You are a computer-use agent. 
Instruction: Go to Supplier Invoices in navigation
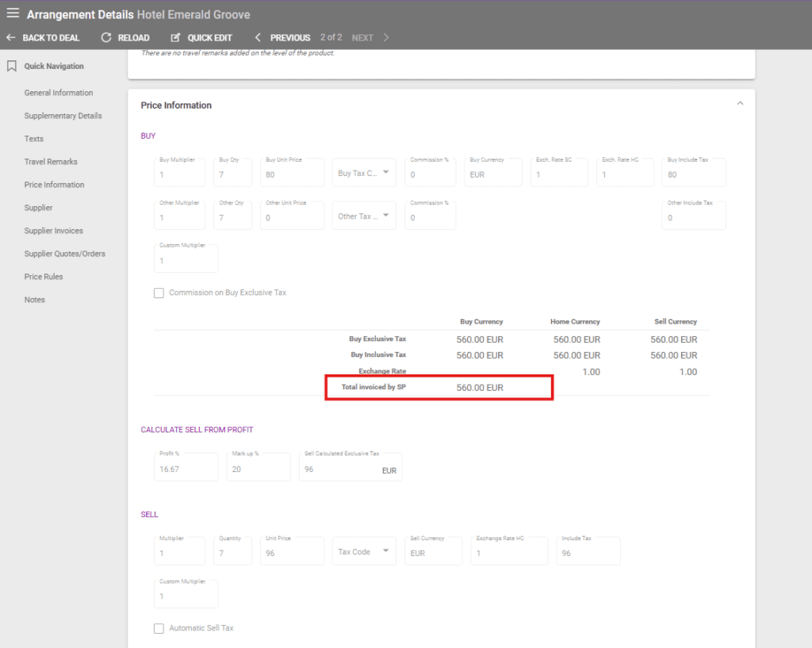tap(53, 231)
